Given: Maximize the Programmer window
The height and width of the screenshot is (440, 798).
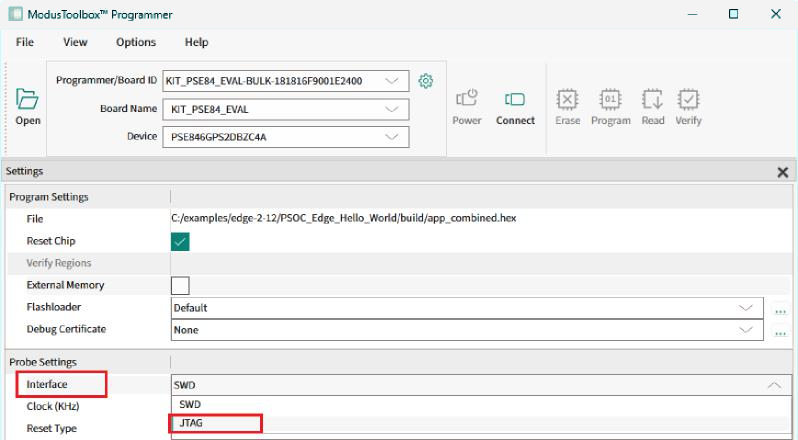Looking at the screenshot, I should pos(733,14).
